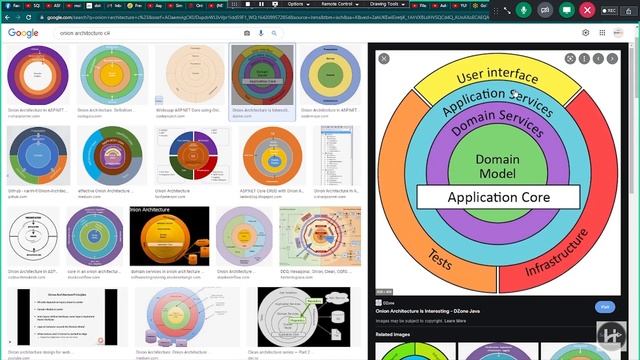Click monitor icon in remote toolbar
The width and height of the screenshot is (640, 360).
coord(275,4)
